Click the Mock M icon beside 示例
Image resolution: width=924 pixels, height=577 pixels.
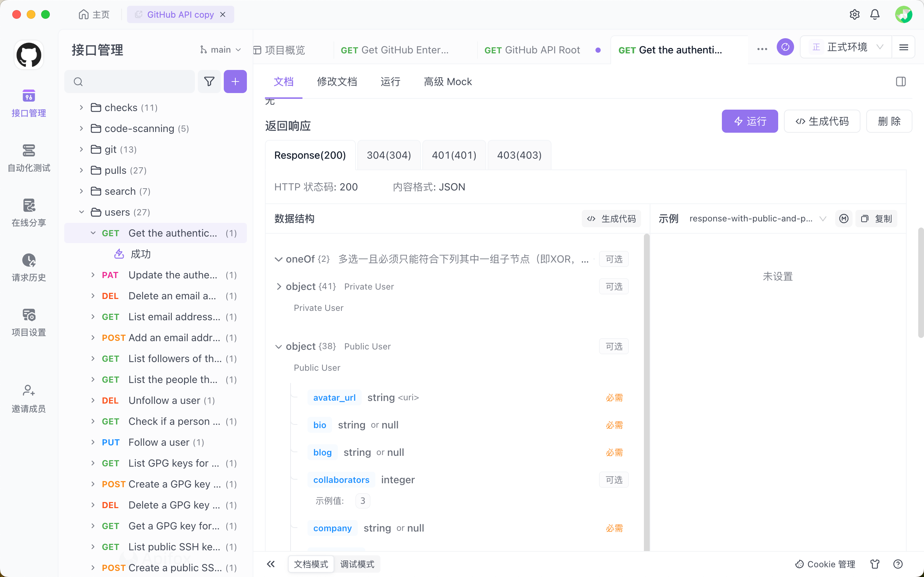(x=844, y=219)
